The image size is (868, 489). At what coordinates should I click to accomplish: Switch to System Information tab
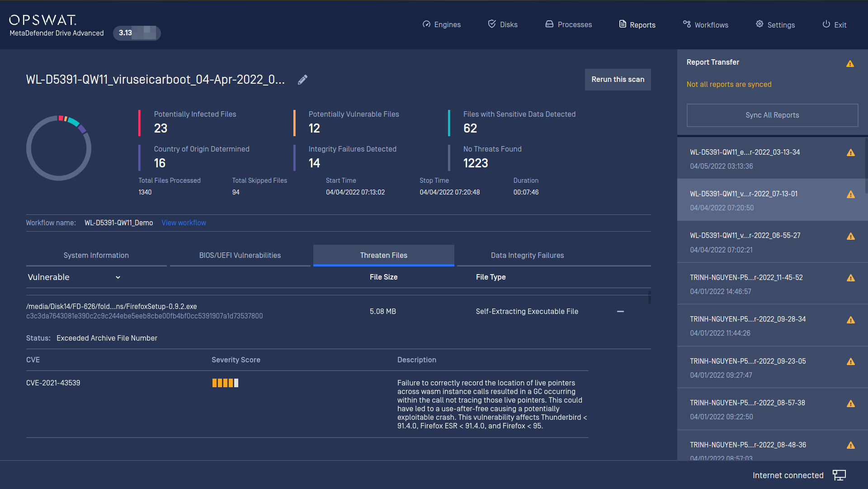pos(96,256)
